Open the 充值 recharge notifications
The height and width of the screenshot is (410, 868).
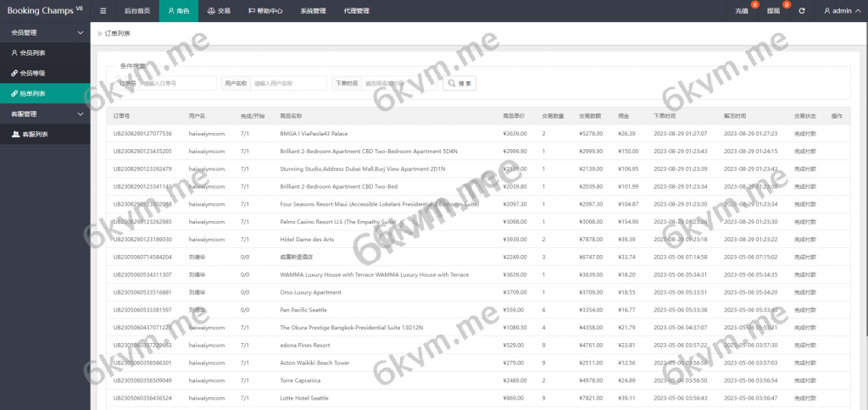click(742, 11)
